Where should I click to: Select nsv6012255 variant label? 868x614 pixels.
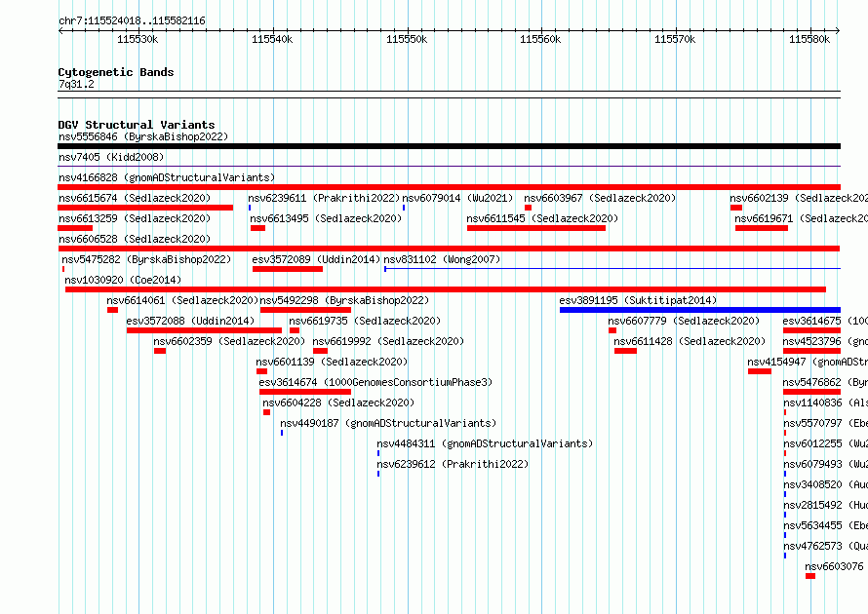pyautogui.click(x=825, y=443)
